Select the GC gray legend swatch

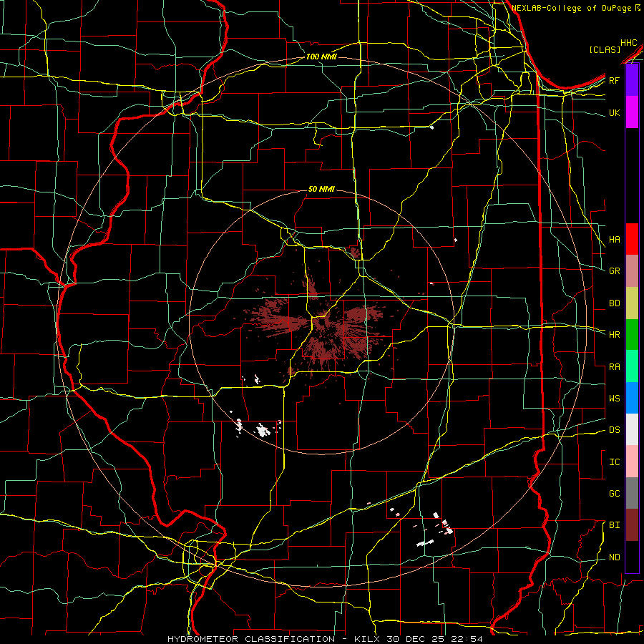pos(632,493)
